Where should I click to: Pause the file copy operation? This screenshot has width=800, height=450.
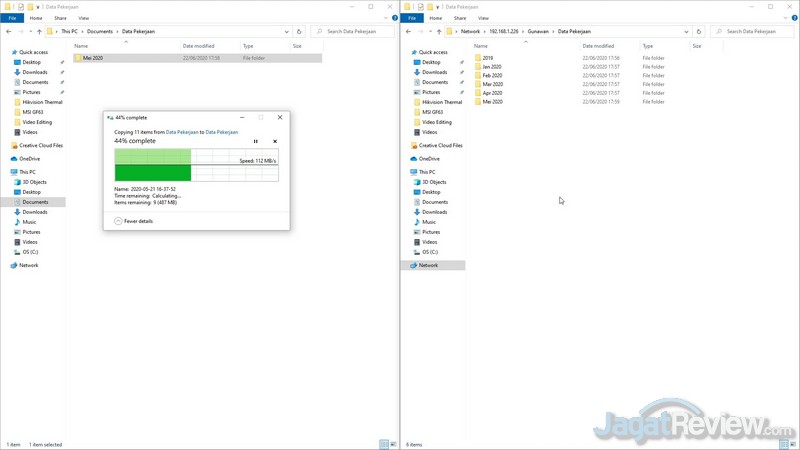click(256, 141)
